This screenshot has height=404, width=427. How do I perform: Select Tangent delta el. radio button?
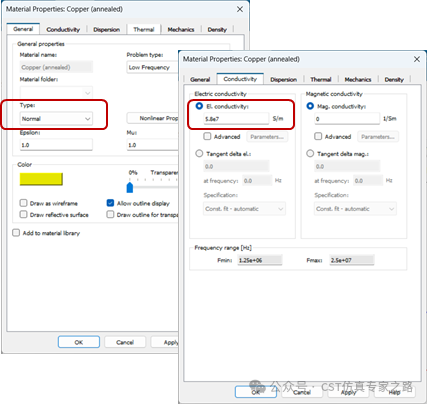tap(199, 153)
